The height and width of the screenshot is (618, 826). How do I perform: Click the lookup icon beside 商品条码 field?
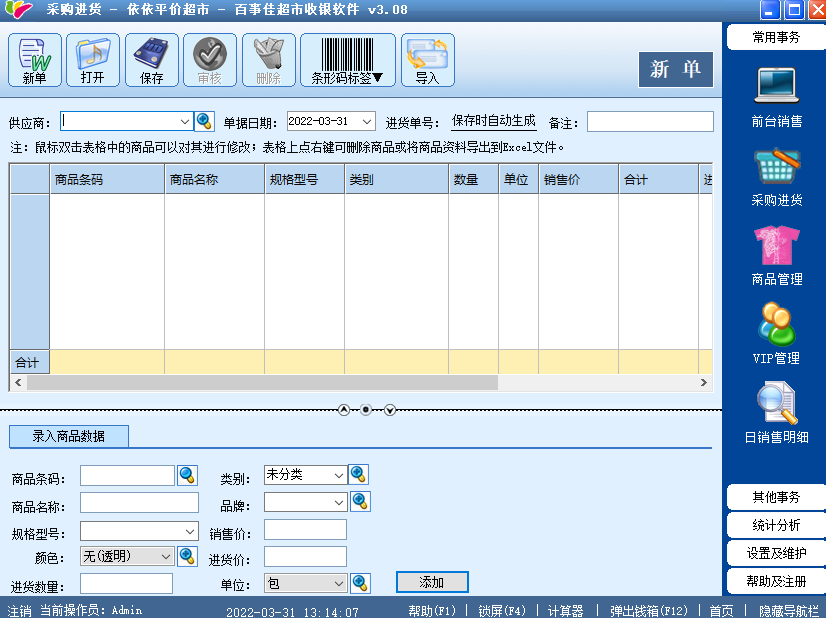pyautogui.click(x=188, y=476)
